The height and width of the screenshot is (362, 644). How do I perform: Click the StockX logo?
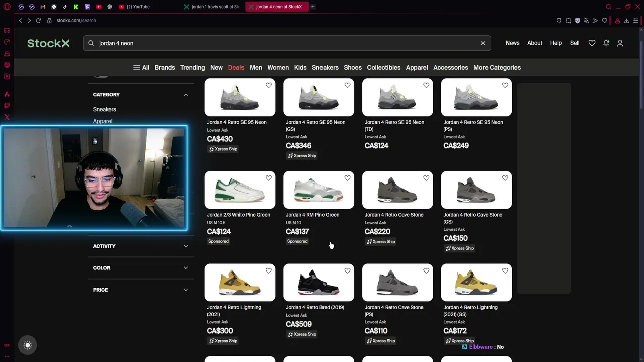(x=48, y=43)
